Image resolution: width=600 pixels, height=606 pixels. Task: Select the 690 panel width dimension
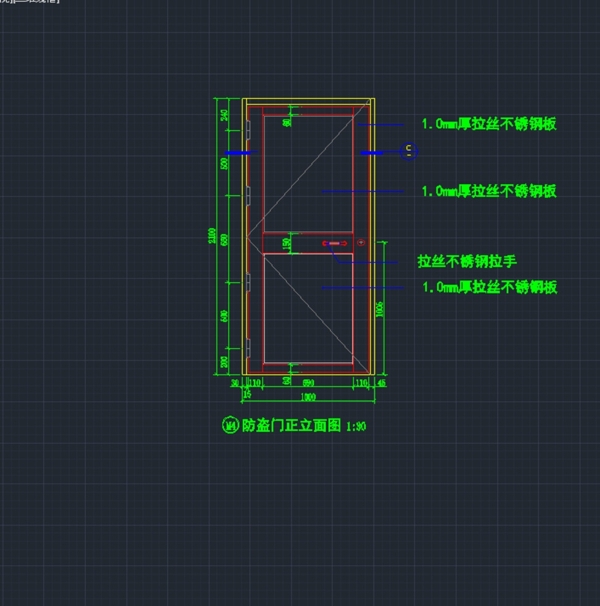pos(308,383)
